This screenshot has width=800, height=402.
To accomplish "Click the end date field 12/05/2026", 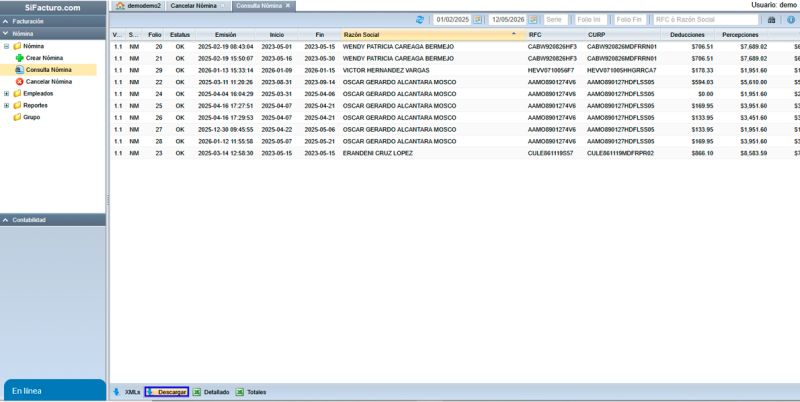I will (x=508, y=20).
